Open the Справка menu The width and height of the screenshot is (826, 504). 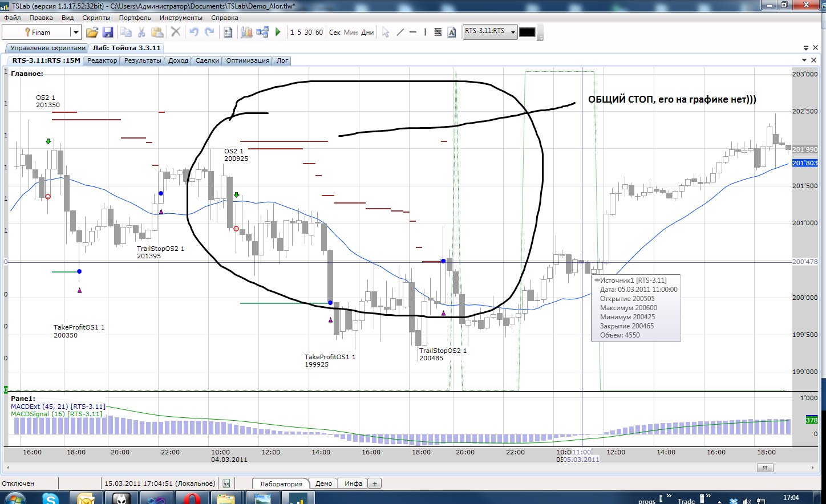point(225,18)
